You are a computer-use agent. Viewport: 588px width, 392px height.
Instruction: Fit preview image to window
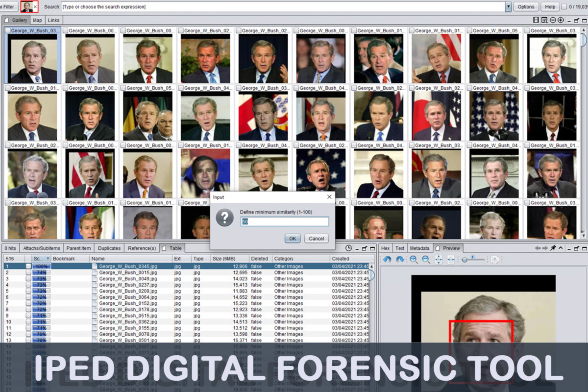pyautogui.click(x=439, y=260)
